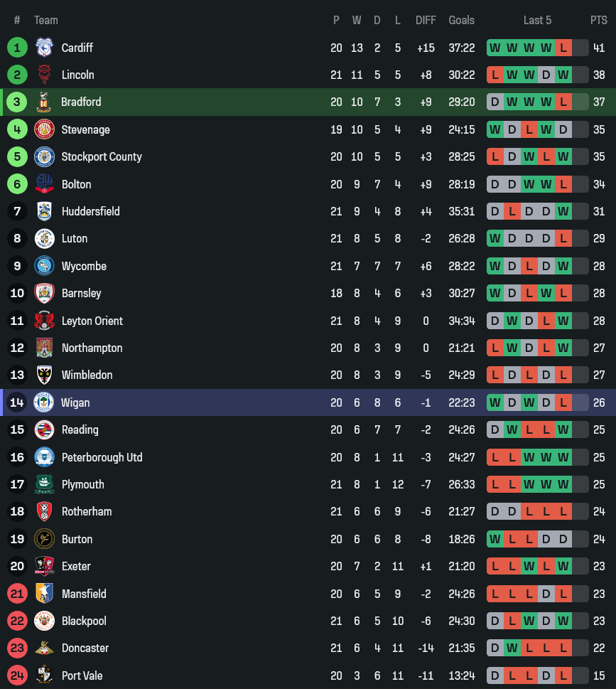Click the Leyton Orient crest icon
Viewport: 616px width, 689px height.
44,321
